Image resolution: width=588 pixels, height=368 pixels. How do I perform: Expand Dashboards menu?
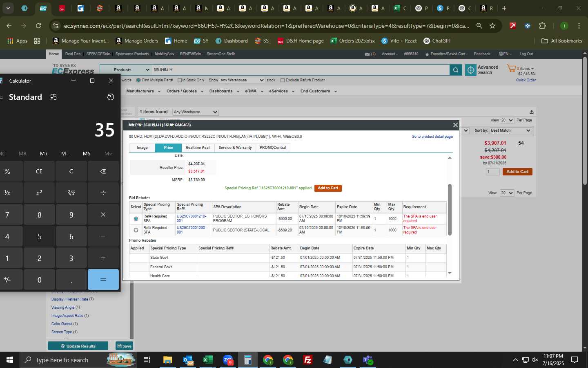224,91
